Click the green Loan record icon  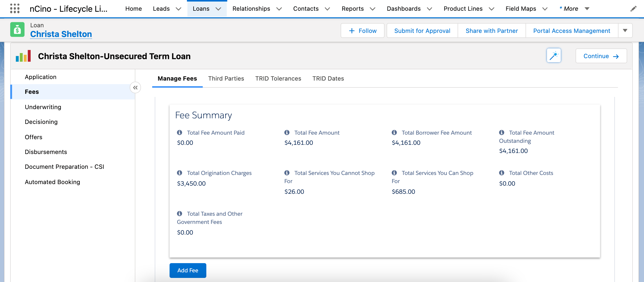tap(17, 30)
